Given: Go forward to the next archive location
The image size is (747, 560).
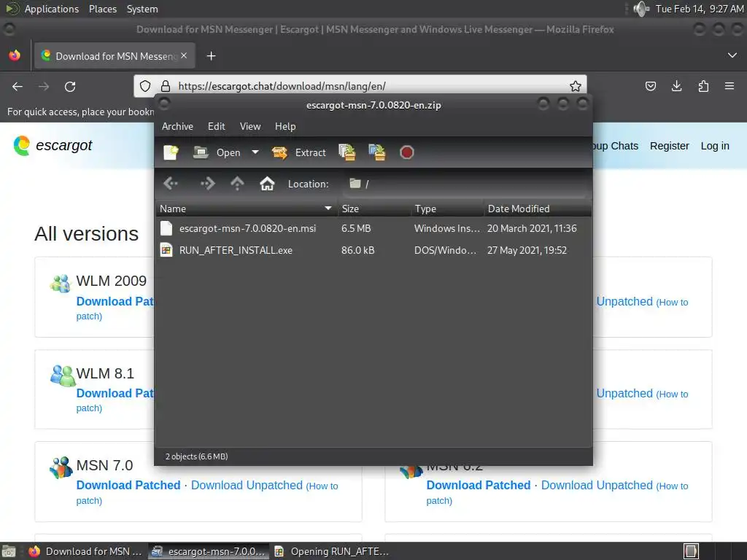Looking at the screenshot, I should point(208,183).
